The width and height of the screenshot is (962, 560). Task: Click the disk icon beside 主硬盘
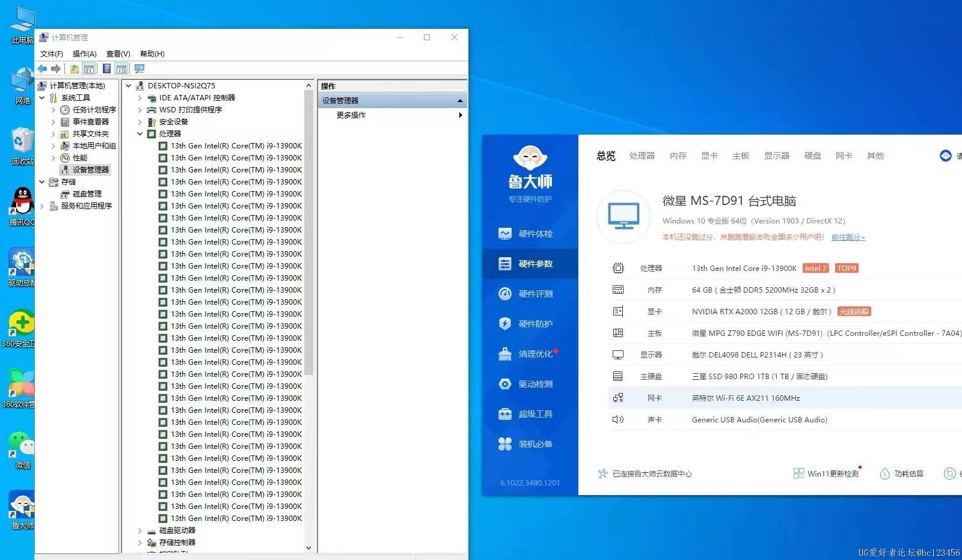(x=618, y=376)
